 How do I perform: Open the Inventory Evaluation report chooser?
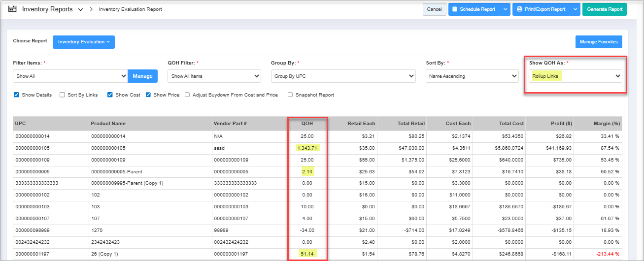click(84, 42)
